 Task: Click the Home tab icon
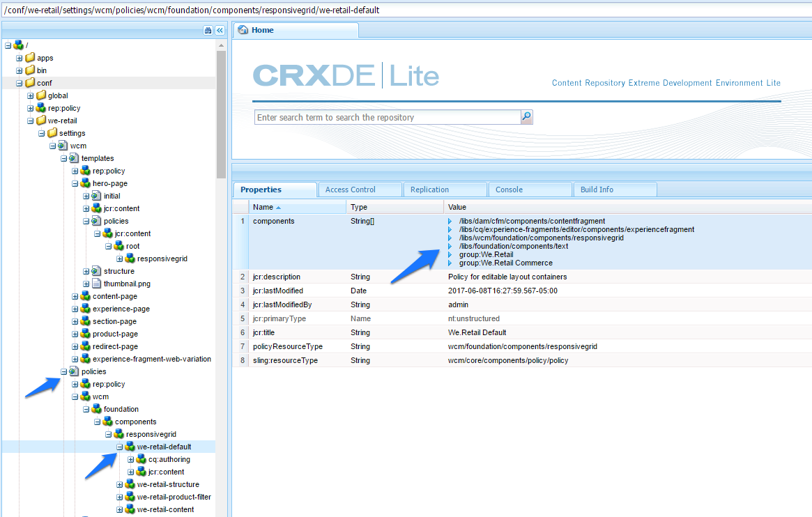tap(243, 30)
